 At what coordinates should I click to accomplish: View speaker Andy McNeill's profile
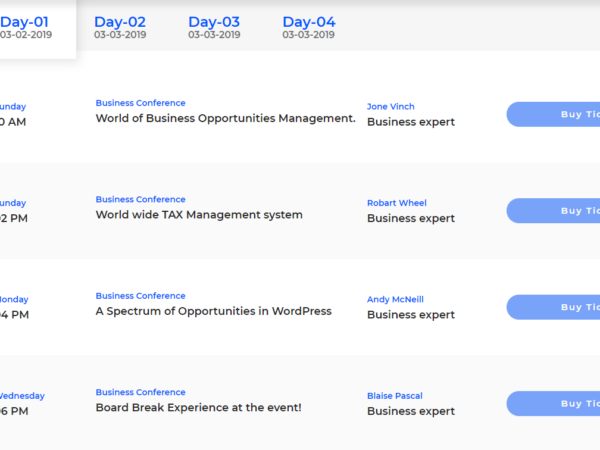(397, 299)
